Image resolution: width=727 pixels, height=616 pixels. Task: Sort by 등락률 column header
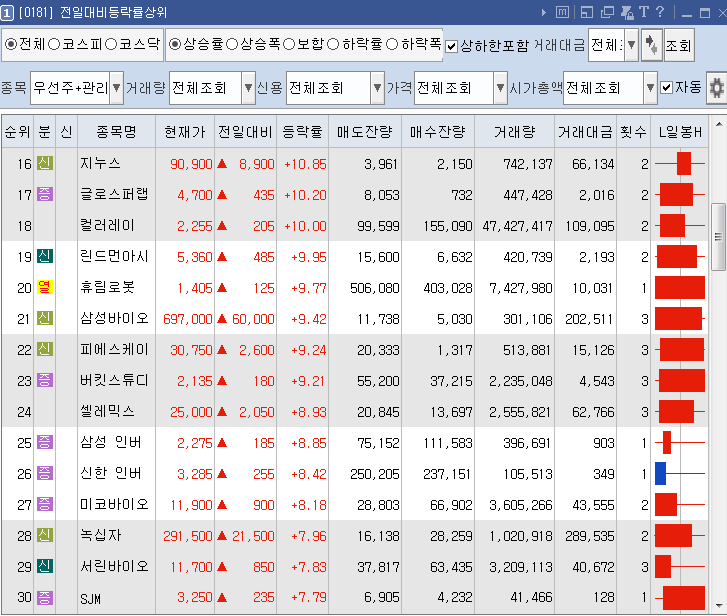[303, 132]
